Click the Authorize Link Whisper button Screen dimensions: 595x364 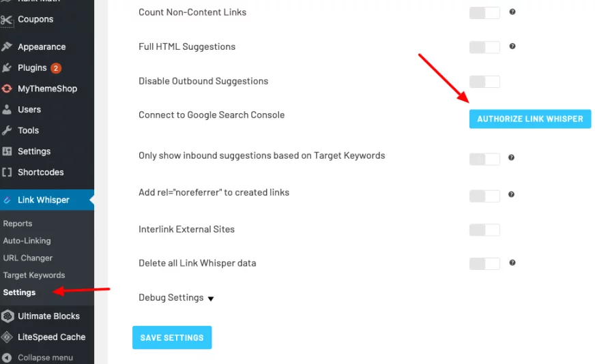(530, 119)
